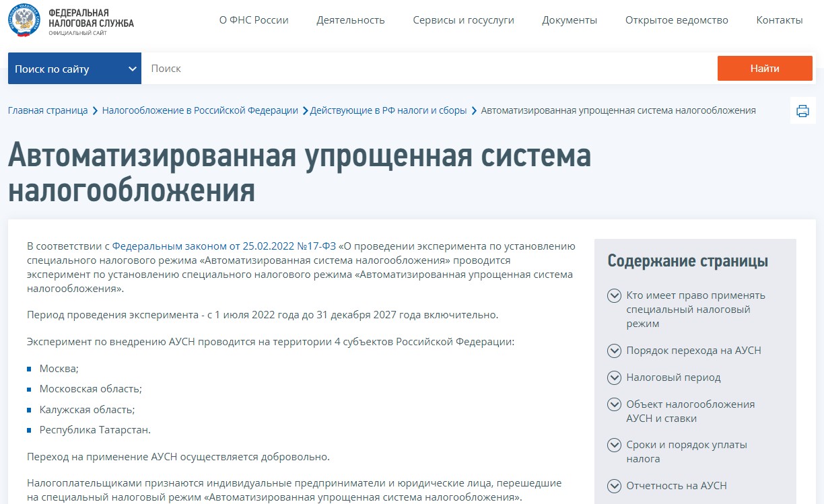Expand the 'Поиск по сайту' search scope selector
Screen dimensions: 824x504
(74, 68)
